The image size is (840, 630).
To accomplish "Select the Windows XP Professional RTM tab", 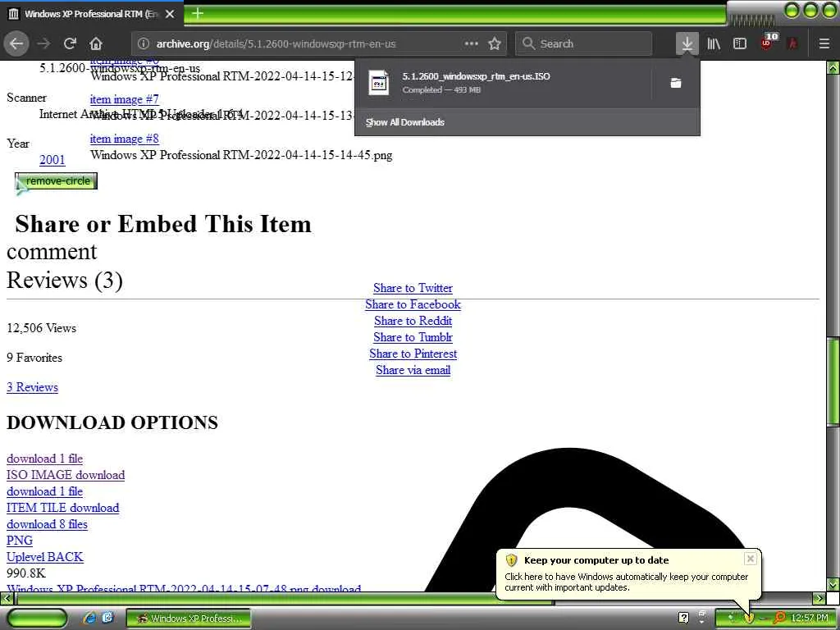I will (91, 14).
